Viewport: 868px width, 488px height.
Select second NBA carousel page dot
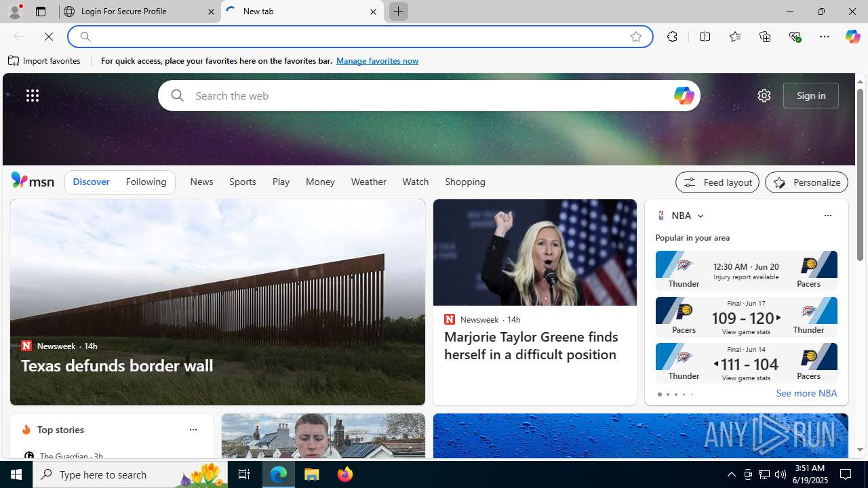[667, 394]
